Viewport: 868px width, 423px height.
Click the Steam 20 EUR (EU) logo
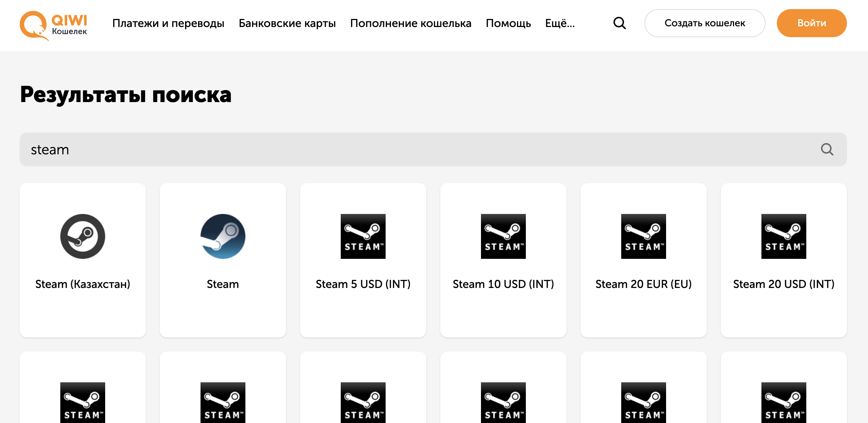[644, 236]
